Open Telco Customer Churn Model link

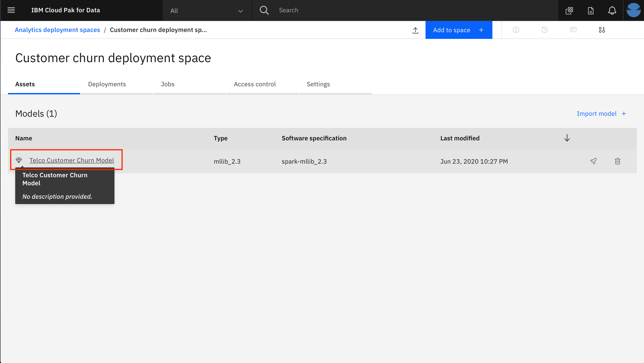(x=72, y=160)
